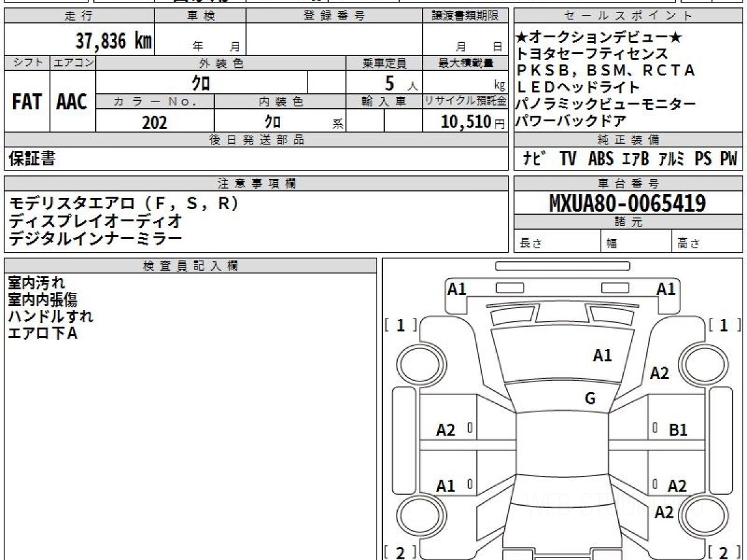Select the PW equipment item

(x=728, y=159)
